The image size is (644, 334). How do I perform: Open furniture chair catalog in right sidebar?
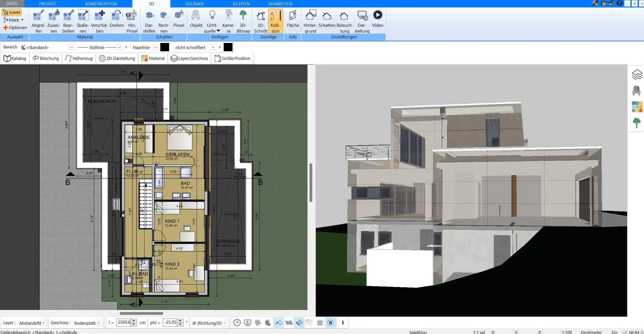pyautogui.click(x=636, y=91)
